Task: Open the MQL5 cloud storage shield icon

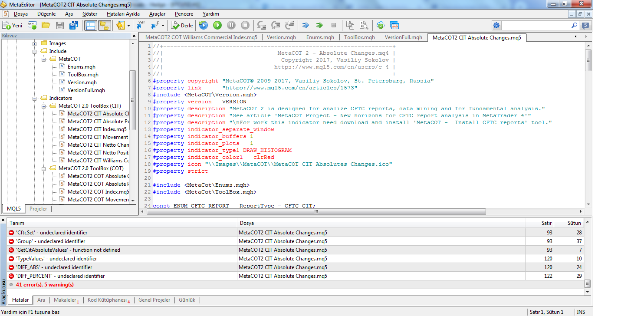Action: point(381,26)
